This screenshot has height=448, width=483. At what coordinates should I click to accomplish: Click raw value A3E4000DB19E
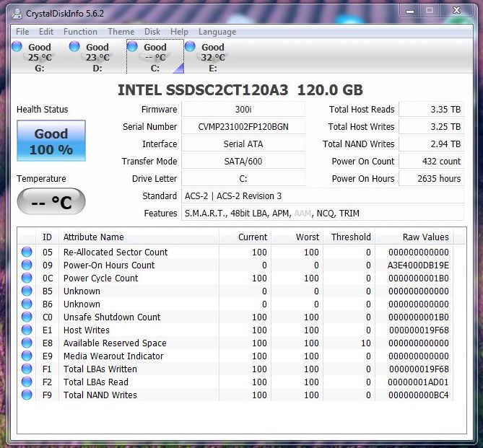point(418,265)
